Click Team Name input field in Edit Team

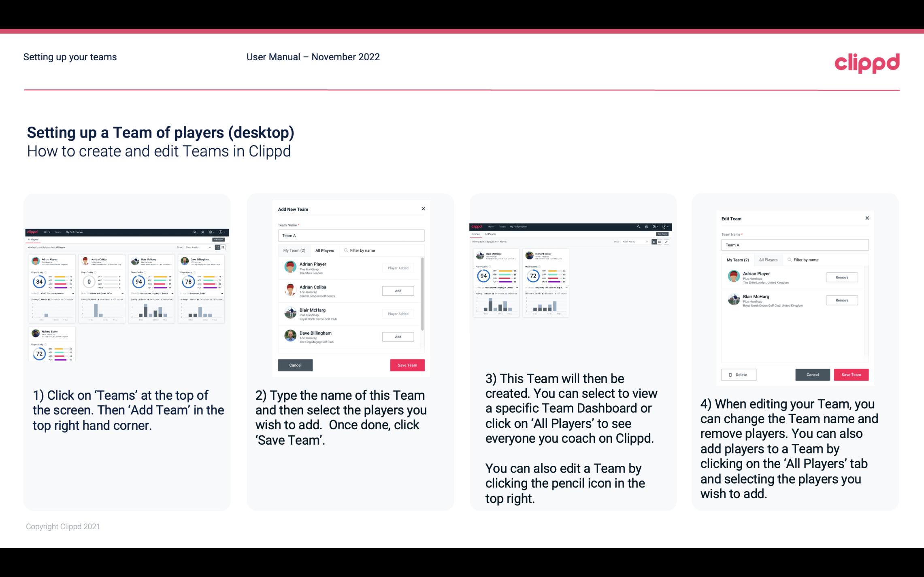(x=795, y=245)
